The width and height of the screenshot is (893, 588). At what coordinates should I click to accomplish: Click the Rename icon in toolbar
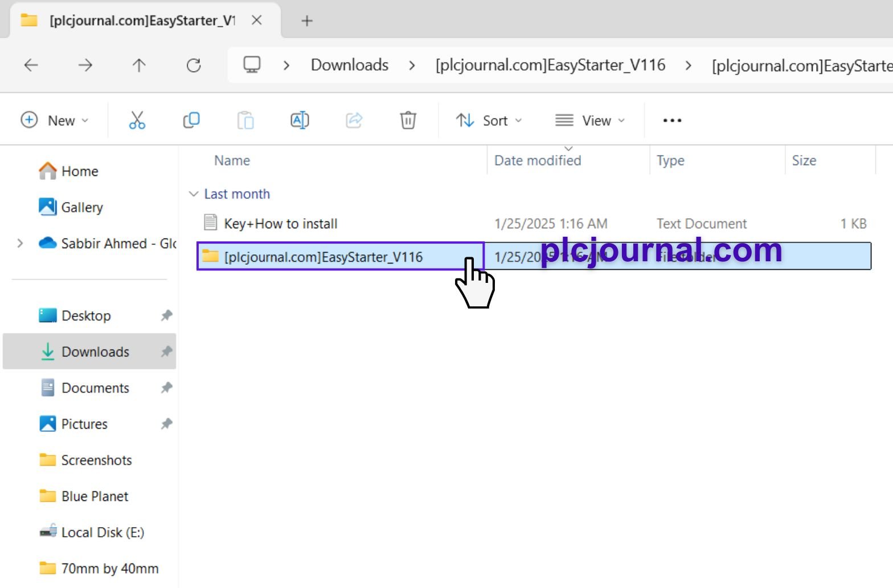coord(300,120)
